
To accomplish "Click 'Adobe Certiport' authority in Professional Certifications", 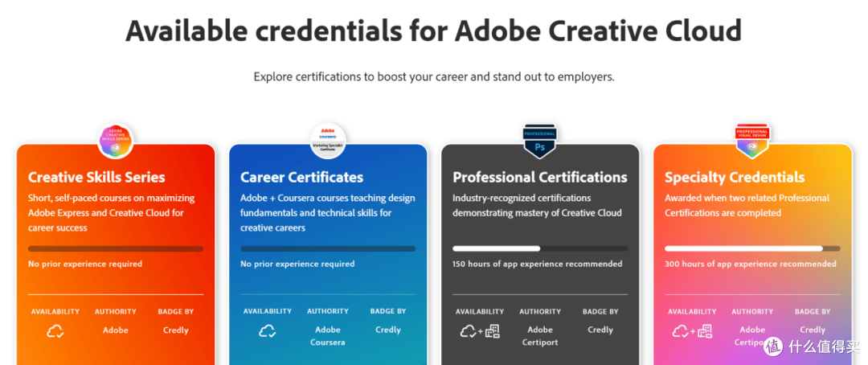I will (540, 335).
